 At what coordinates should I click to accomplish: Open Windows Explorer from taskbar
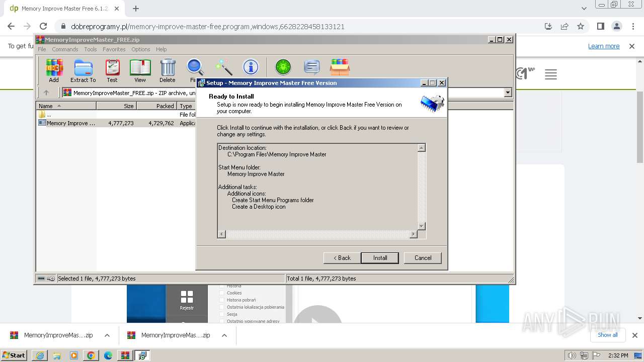(x=57, y=355)
